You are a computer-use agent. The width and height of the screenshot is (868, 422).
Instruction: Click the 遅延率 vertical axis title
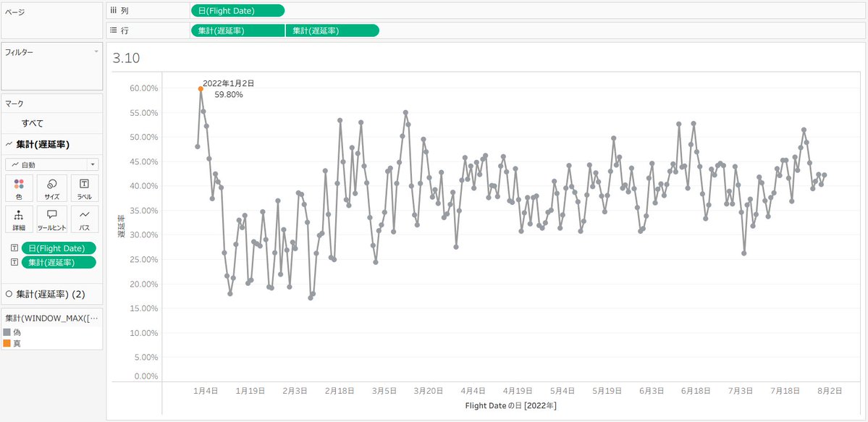(119, 226)
